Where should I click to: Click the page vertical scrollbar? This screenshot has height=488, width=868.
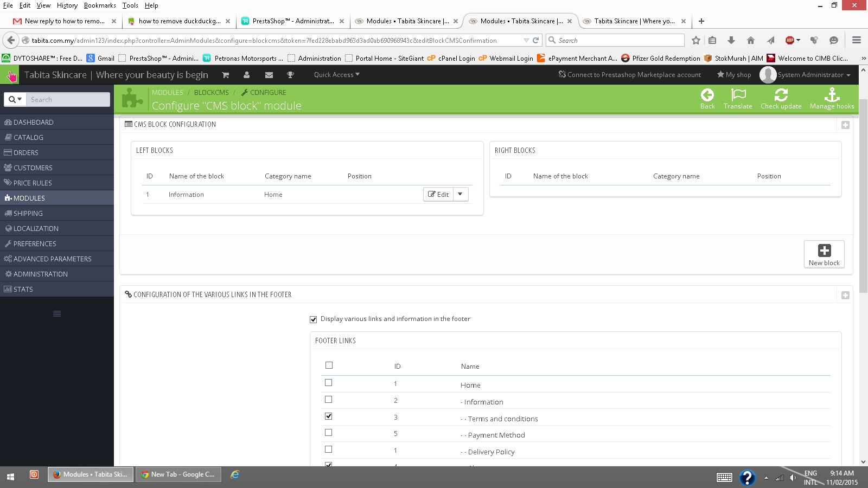[864, 196]
